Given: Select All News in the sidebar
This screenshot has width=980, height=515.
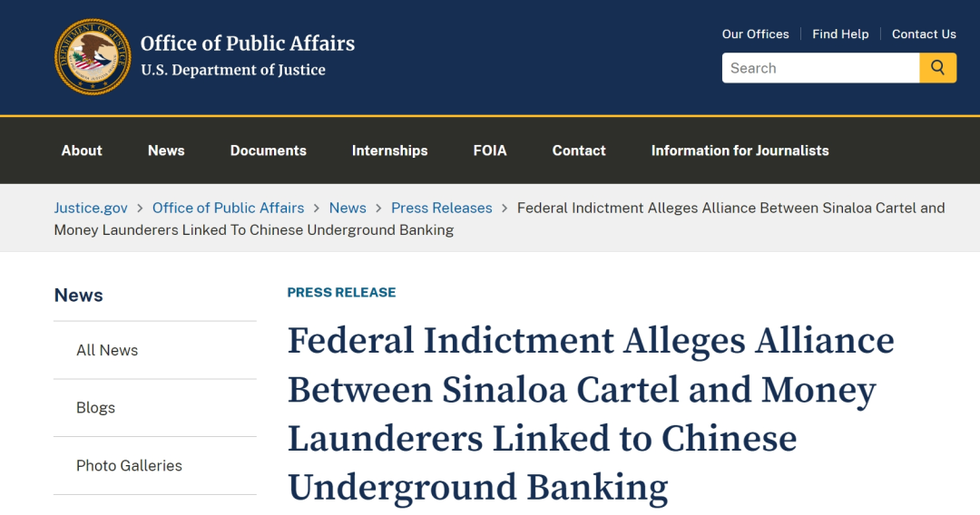Looking at the screenshot, I should (x=107, y=350).
